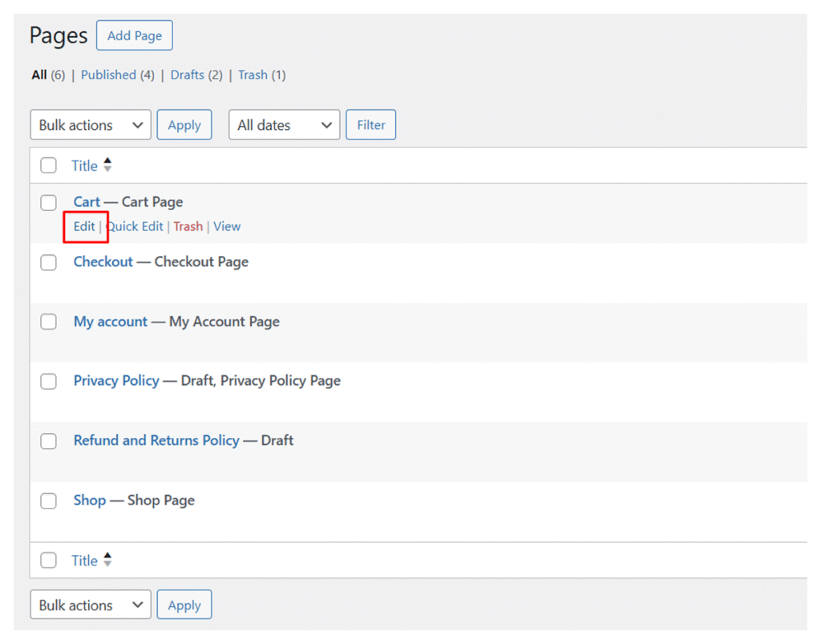Click Edit under the Cart page
Image resolution: width=821 pixels, height=644 pixels.
pos(84,226)
